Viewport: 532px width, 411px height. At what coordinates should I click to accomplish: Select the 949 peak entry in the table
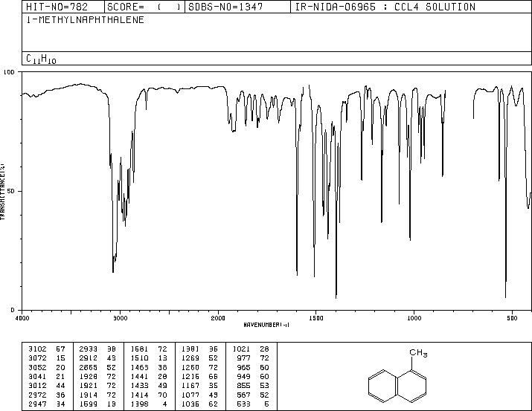tap(253, 376)
